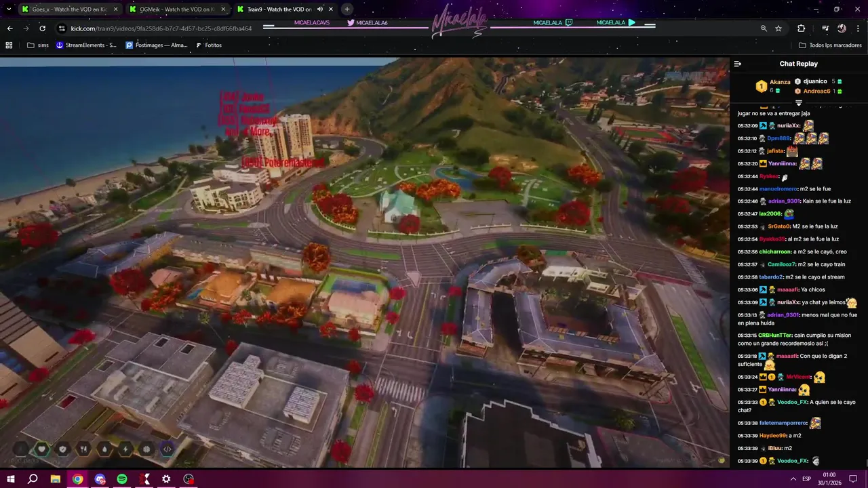The image size is (868, 488).
Task: Click username nuriiaXx at 05:32:09
Action: click(789, 126)
